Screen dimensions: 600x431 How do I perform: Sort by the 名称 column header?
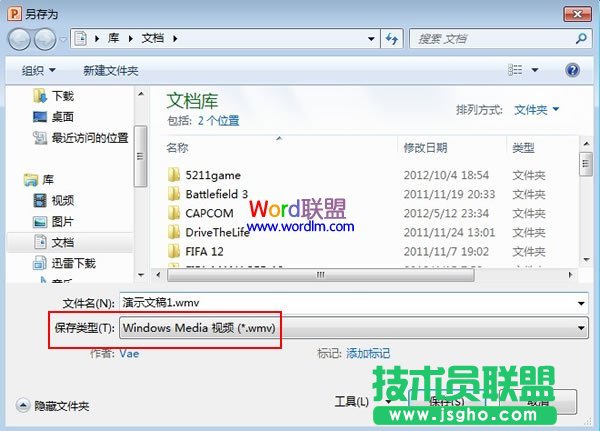click(177, 148)
